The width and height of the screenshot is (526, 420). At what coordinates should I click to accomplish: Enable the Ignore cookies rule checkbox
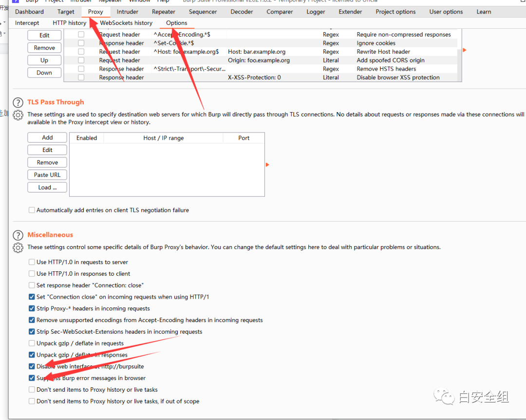81,43
